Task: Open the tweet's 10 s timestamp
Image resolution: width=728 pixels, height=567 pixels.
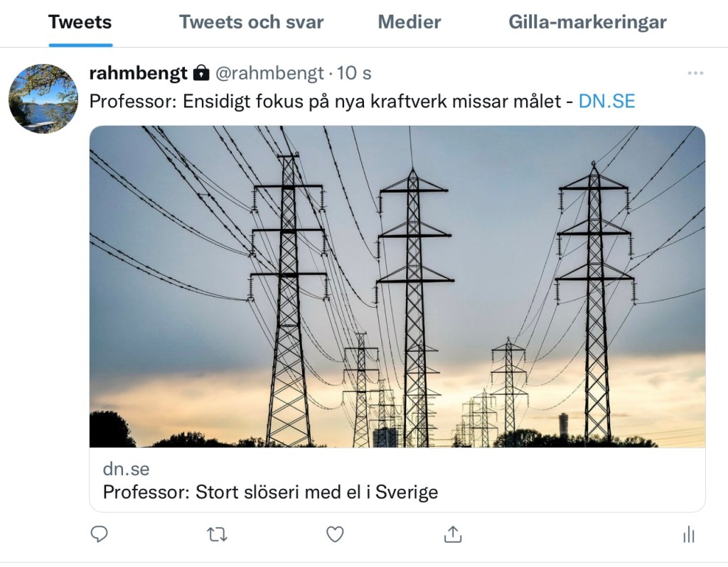Action: [x=354, y=73]
